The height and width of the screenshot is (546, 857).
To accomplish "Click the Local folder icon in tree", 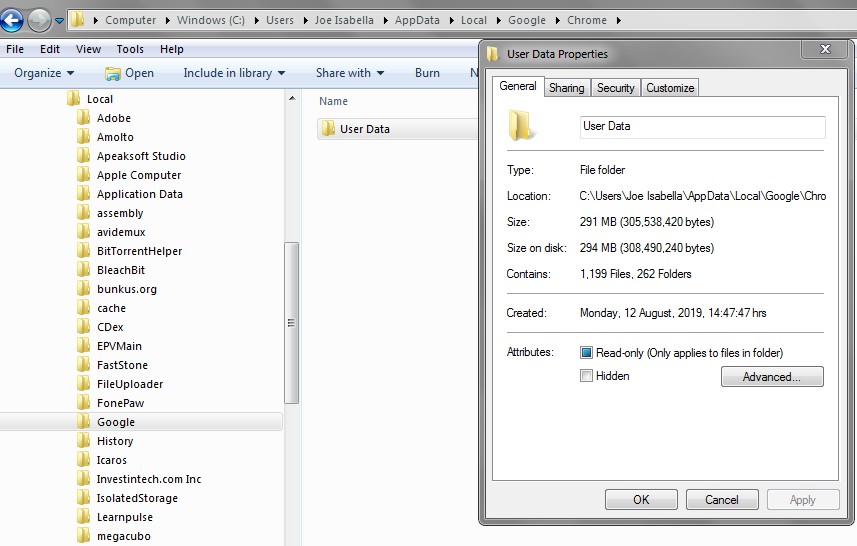I will coord(73,99).
